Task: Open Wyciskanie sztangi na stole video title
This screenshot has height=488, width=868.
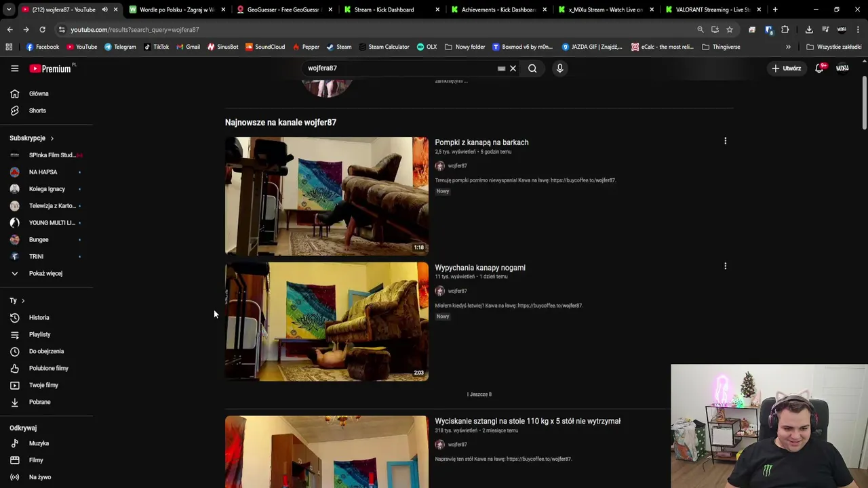Action: tap(528, 421)
